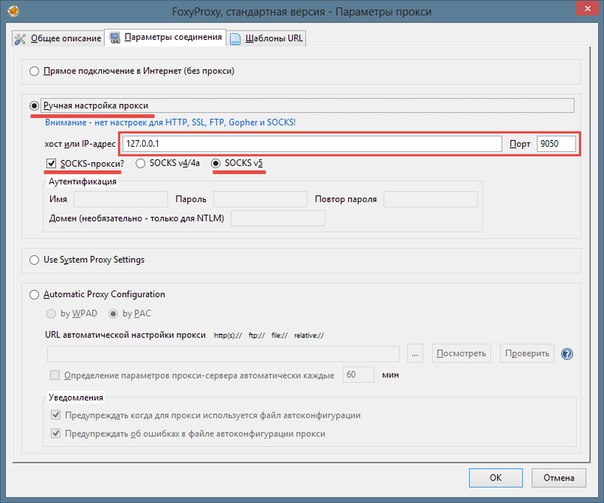The width and height of the screenshot is (604, 503).
Task: Select Прямое подключение в Интернет radio button
Action: pyautogui.click(x=34, y=71)
